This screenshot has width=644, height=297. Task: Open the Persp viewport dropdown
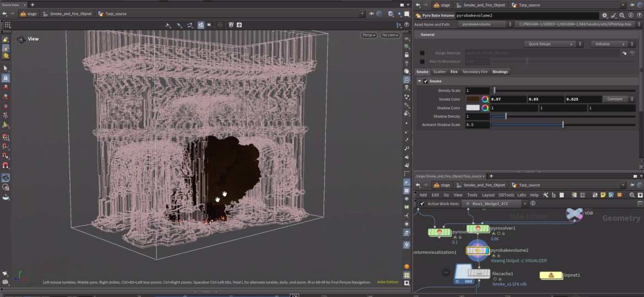pos(368,35)
